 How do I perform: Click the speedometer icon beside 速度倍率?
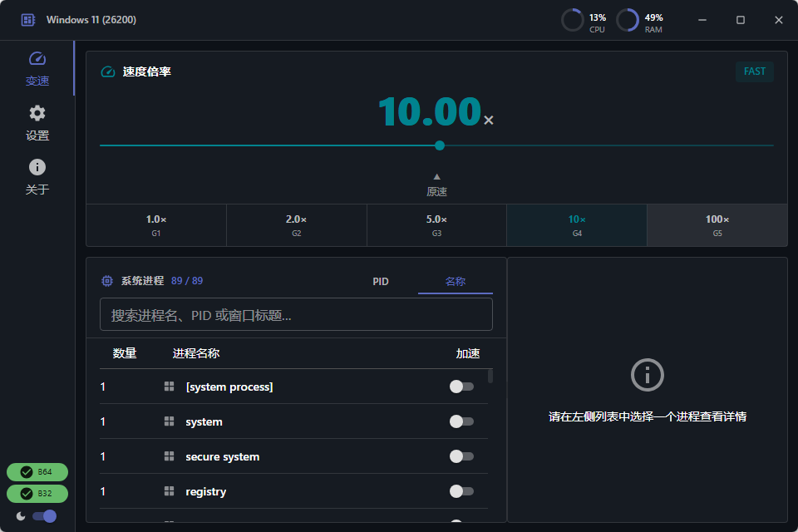click(108, 71)
